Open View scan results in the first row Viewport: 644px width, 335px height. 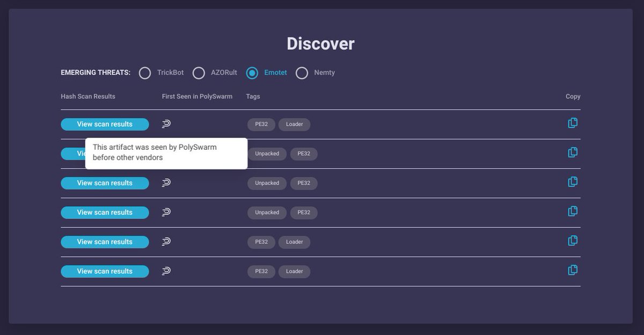coord(105,124)
